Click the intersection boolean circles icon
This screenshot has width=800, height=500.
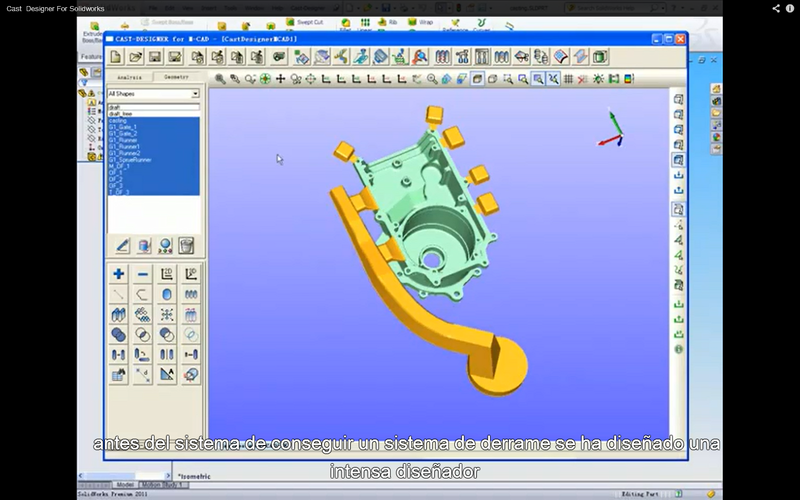tap(143, 335)
